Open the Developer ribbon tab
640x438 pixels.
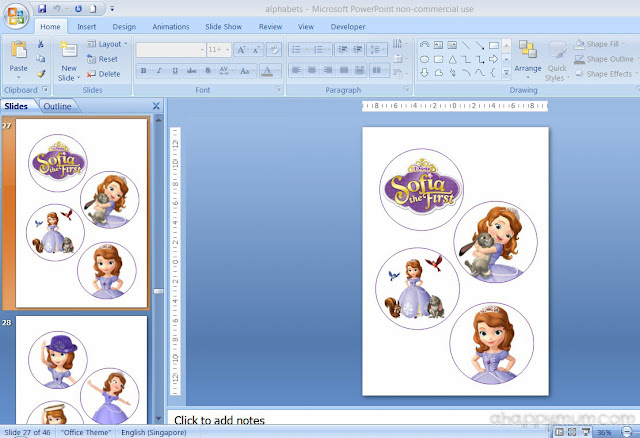tap(348, 27)
